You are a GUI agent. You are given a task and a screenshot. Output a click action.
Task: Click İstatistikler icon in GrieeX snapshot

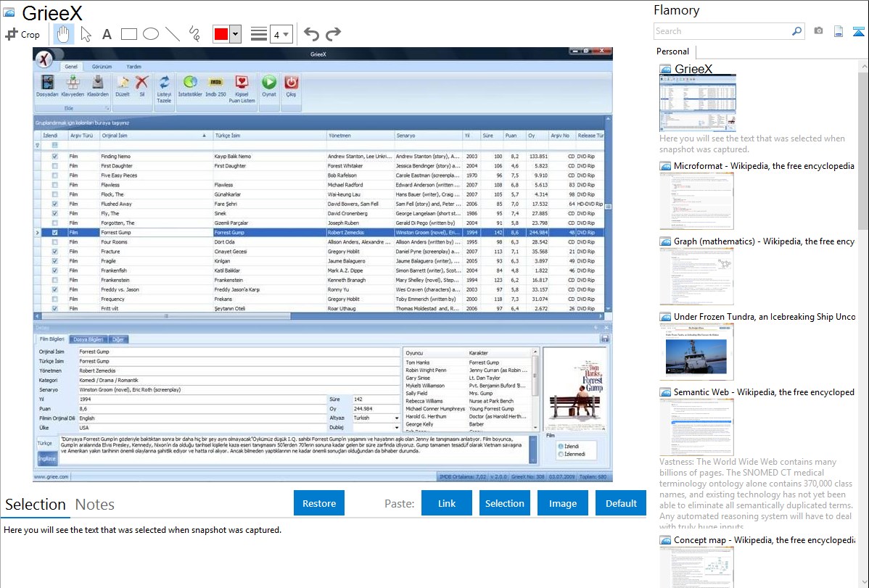point(190,83)
